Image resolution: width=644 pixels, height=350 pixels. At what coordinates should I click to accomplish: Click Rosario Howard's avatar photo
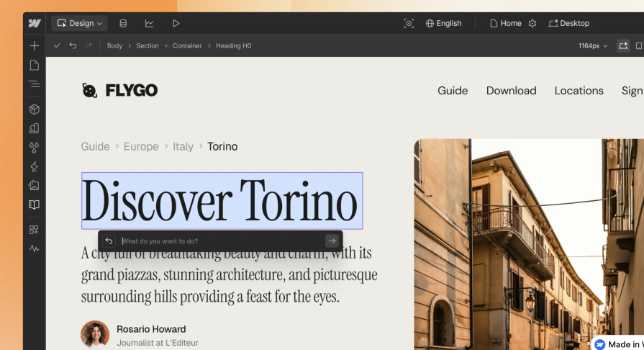(x=95, y=335)
